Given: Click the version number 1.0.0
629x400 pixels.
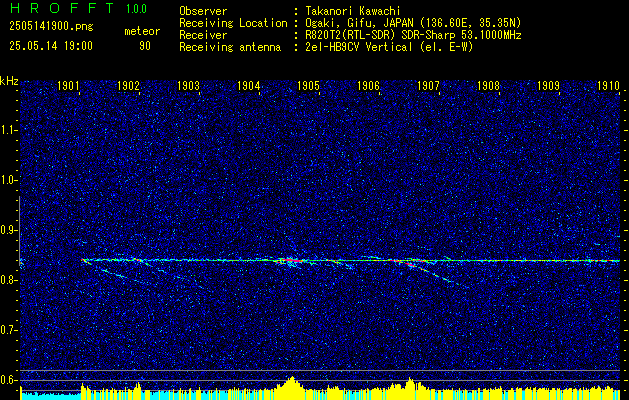Looking at the screenshot, I should (136, 8).
